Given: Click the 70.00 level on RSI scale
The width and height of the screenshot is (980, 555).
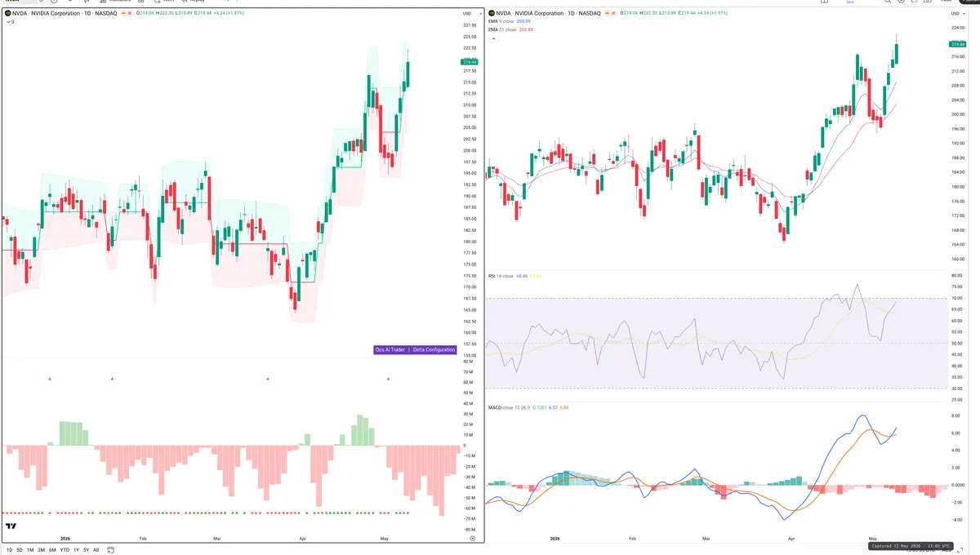Looking at the screenshot, I should tap(957, 298).
